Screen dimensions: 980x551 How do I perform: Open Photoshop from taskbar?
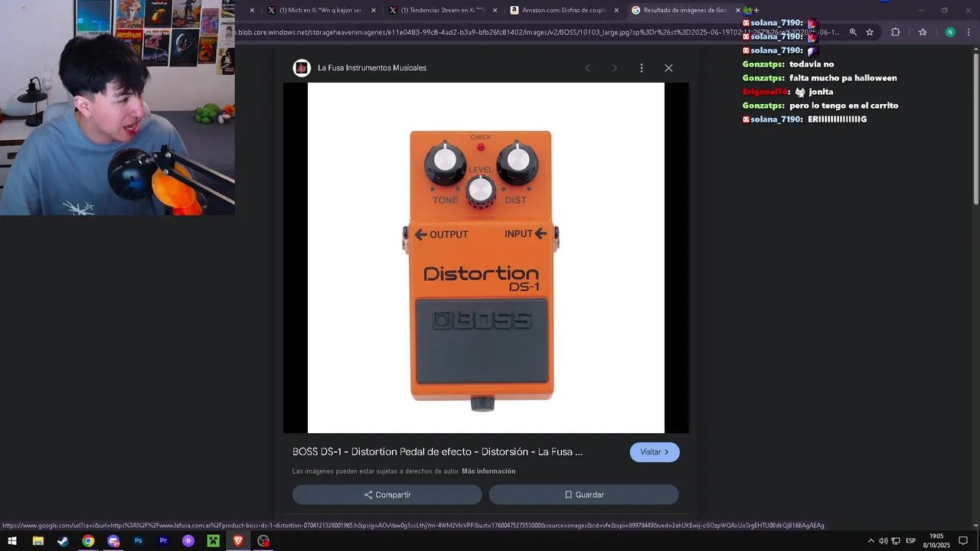click(139, 541)
